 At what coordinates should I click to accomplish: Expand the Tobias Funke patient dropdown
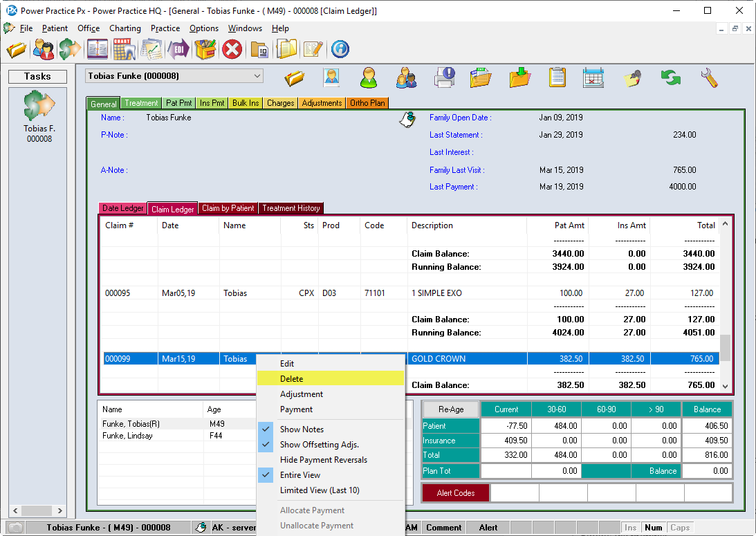[257, 76]
